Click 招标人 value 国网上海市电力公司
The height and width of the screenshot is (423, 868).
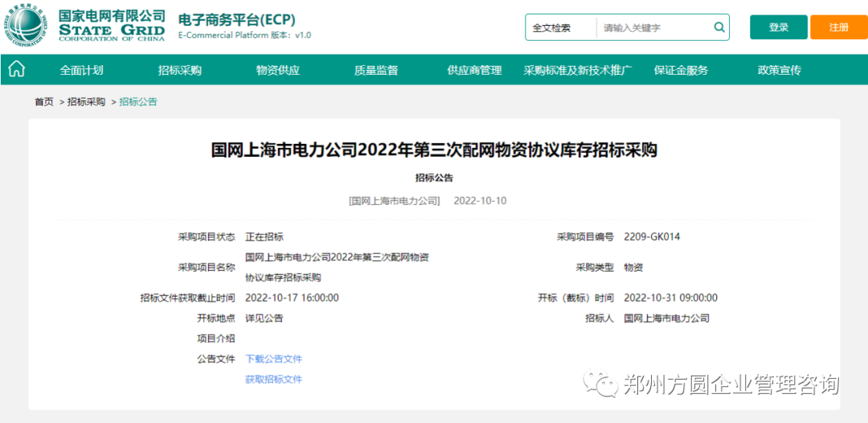[x=666, y=318]
